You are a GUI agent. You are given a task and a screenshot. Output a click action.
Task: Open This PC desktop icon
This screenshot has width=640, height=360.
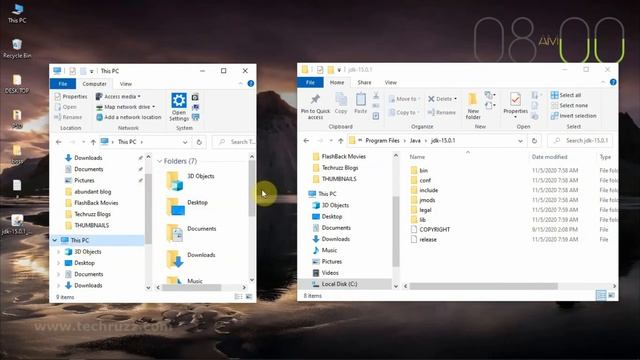(x=17, y=13)
